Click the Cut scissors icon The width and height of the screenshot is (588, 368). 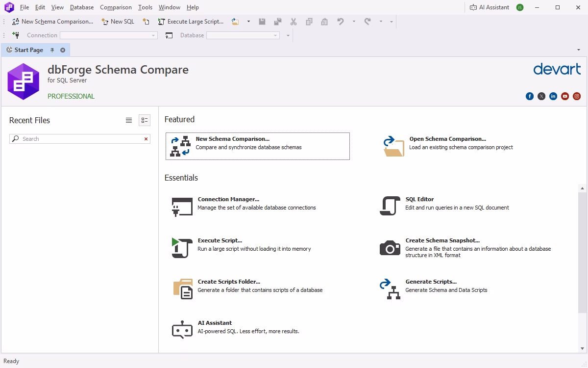click(x=294, y=22)
